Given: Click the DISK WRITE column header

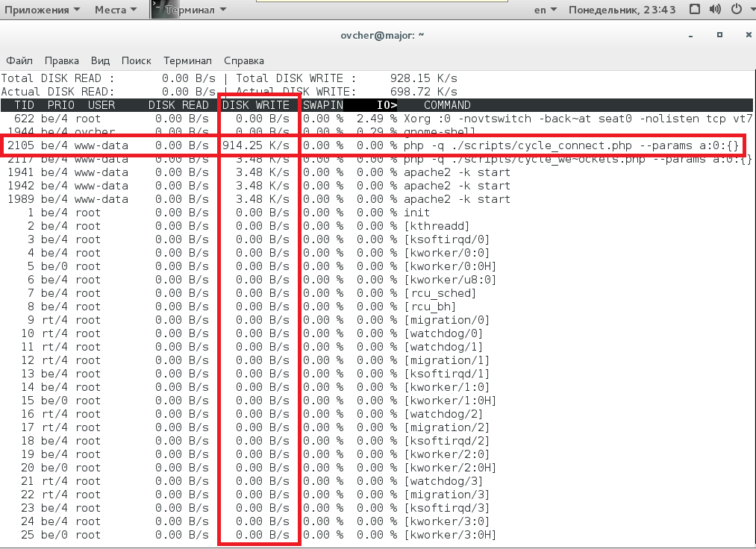Looking at the screenshot, I should click(255, 105).
